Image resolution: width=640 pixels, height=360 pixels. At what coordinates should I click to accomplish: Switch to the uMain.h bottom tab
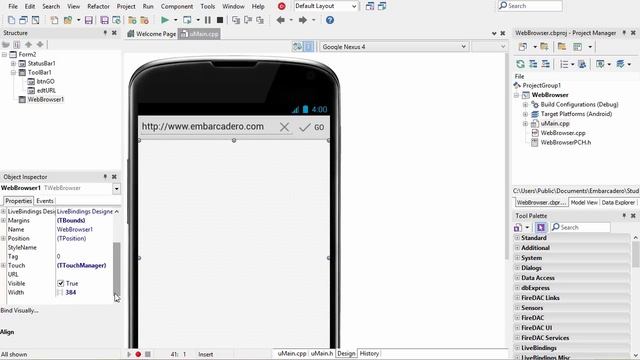pos(322,353)
